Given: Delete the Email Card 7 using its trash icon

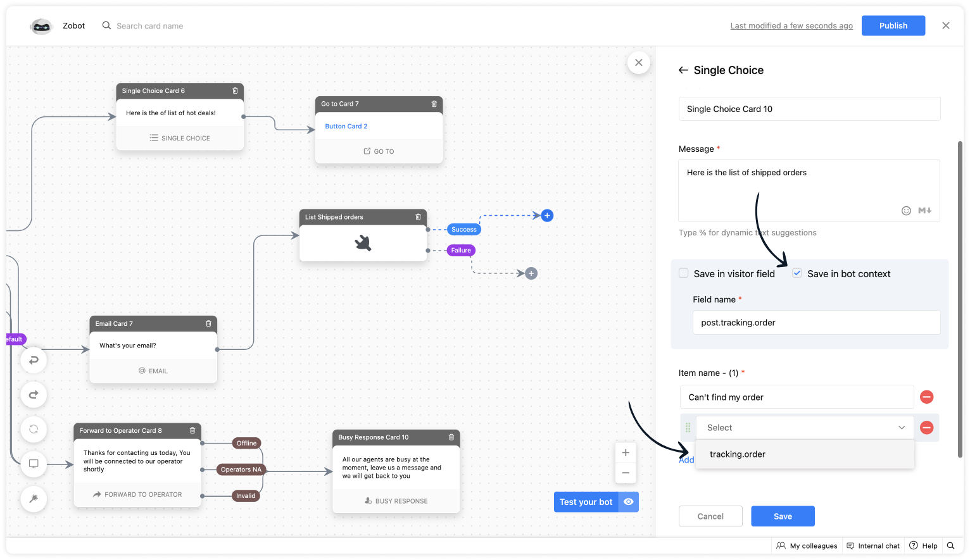Looking at the screenshot, I should (208, 323).
